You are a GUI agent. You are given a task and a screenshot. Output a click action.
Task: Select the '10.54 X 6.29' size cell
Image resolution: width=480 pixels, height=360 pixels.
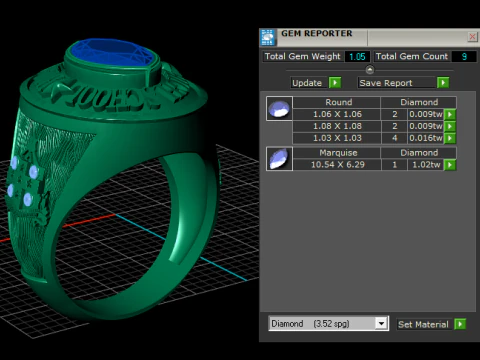point(337,165)
